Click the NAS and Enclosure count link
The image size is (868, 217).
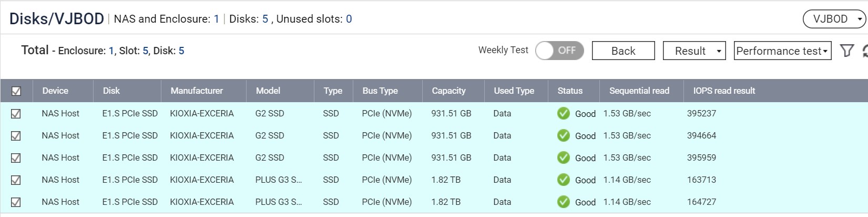pos(216,19)
